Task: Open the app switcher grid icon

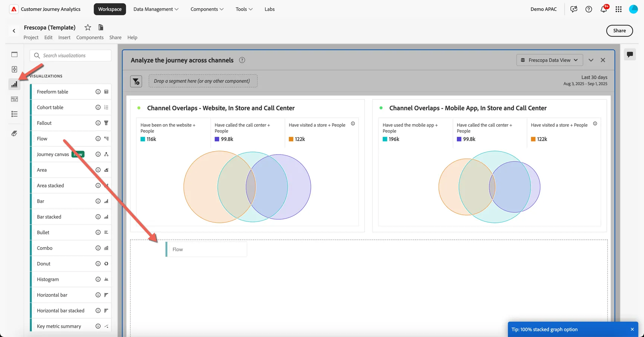Action: [x=619, y=9]
